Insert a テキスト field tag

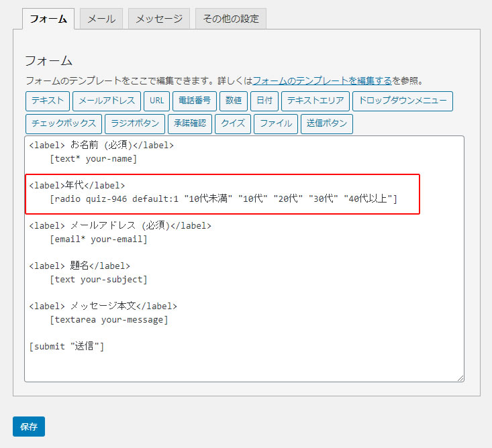[x=48, y=101]
